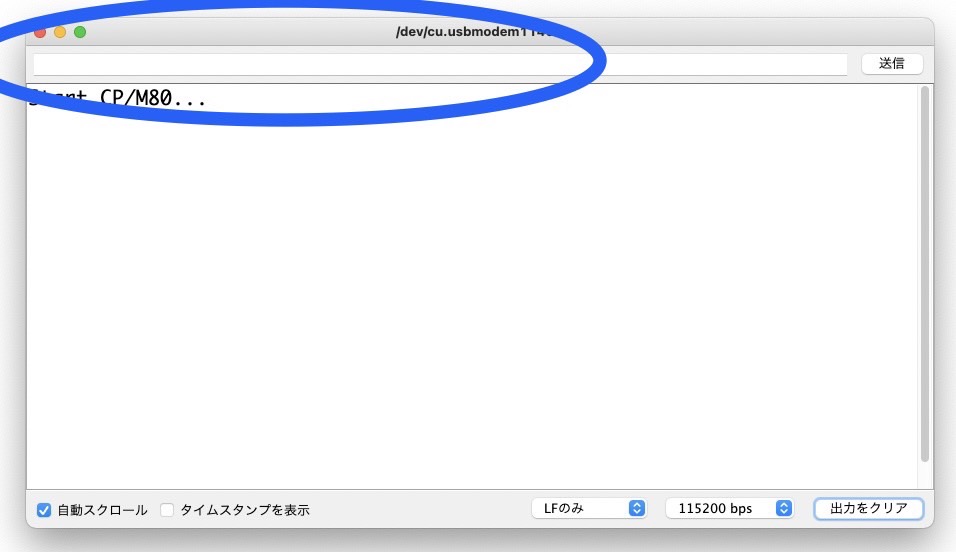Enable the タイムスタンプを表示 checkbox
The image size is (956, 552).
tap(167, 510)
